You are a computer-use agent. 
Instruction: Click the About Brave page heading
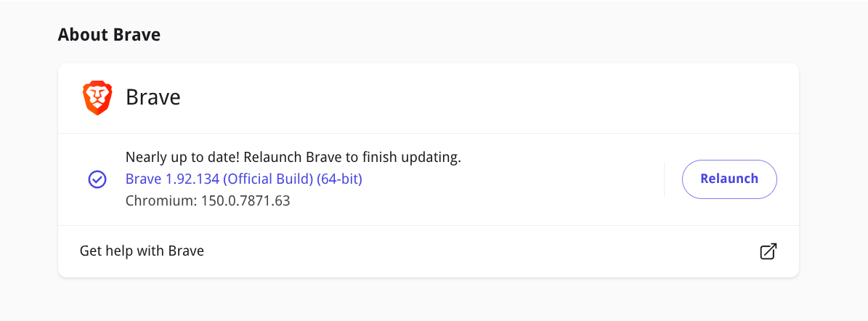[x=109, y=35]
